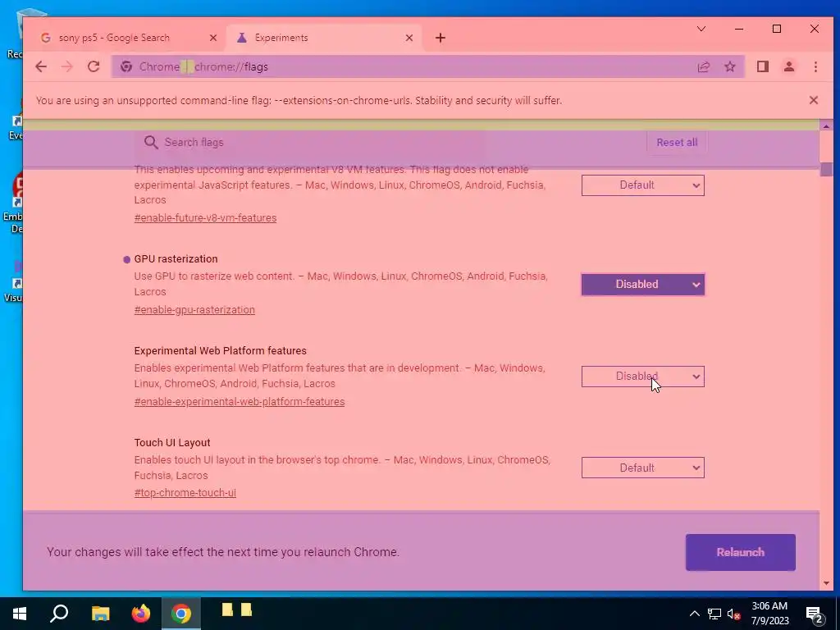Click the Relaunch button
This screenshot has width=840, height=630.
[x=741, y=552]
